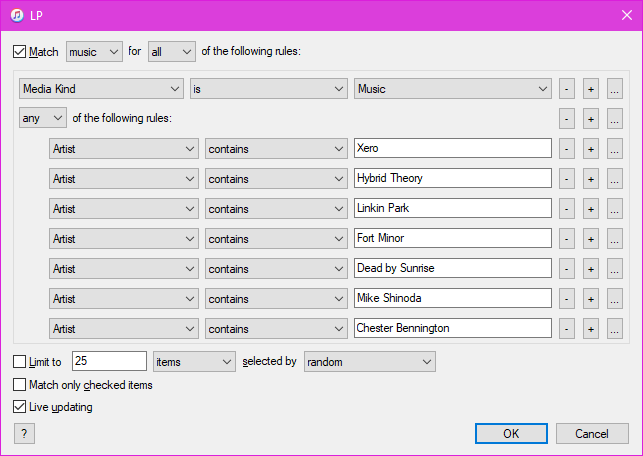This screenshot has height=456, width=643.
Task: Remove the Chester Bennington rule
Action: coord(567,328)
